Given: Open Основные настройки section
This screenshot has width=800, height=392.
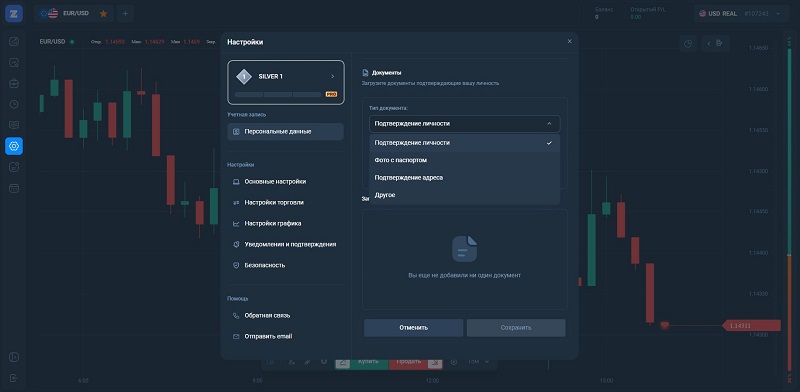Looking at the screenshot, I should click(286, 182).
